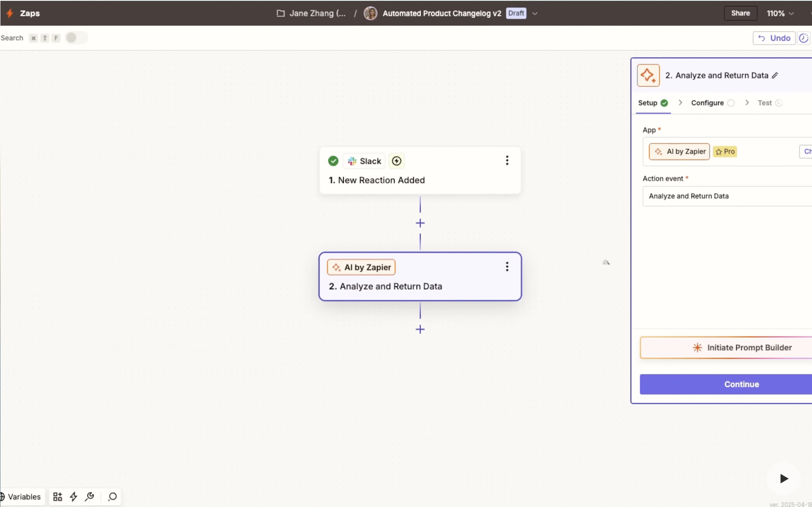Open the Action event dropdown field
The image size is (812, 507).
click(726, 196)
